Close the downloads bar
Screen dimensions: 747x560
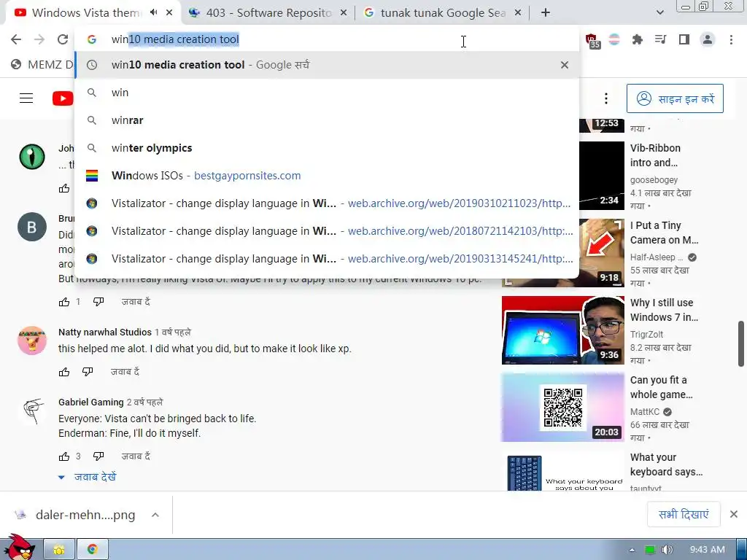[x=734, y=514]
